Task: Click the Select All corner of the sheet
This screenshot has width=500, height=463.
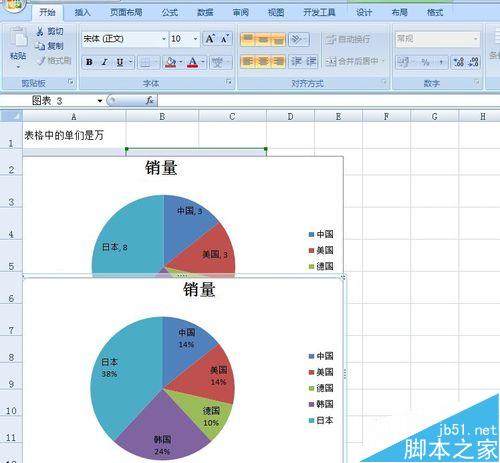Action: [12, 116]
